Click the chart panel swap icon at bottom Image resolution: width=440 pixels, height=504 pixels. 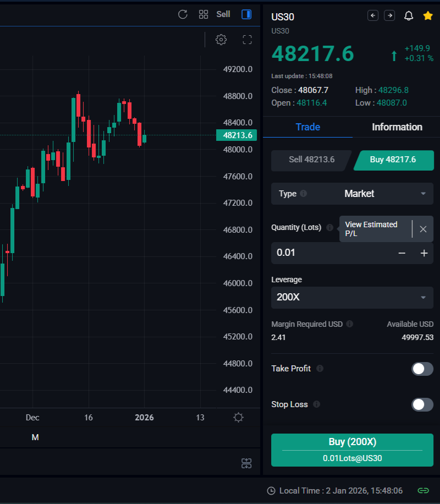coord(246,463)
